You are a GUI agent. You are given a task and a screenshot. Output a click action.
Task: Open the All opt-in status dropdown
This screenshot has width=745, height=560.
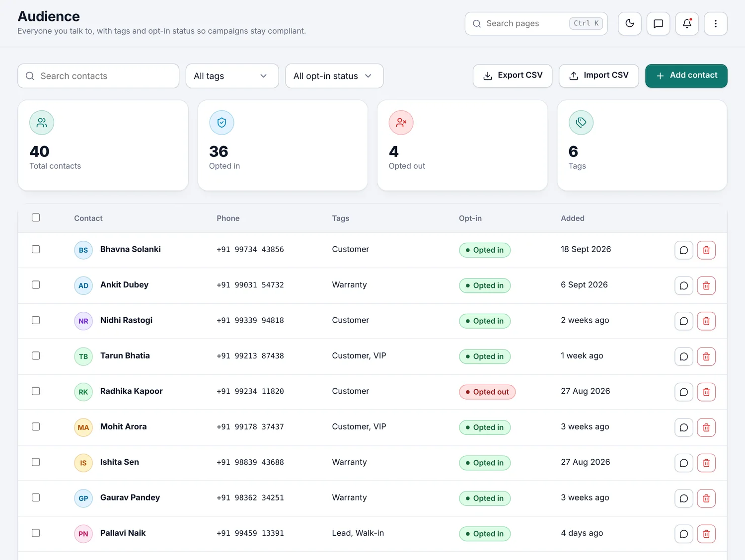pos(334,76)
